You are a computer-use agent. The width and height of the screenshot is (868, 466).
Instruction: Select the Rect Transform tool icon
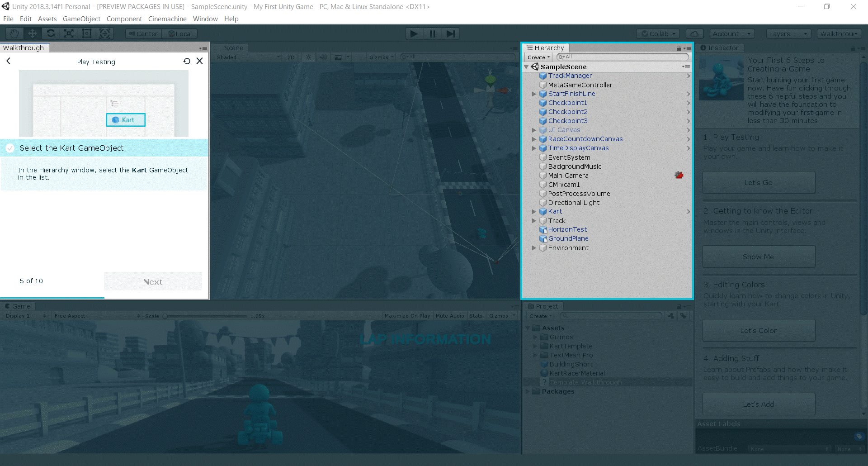[87, 33]
